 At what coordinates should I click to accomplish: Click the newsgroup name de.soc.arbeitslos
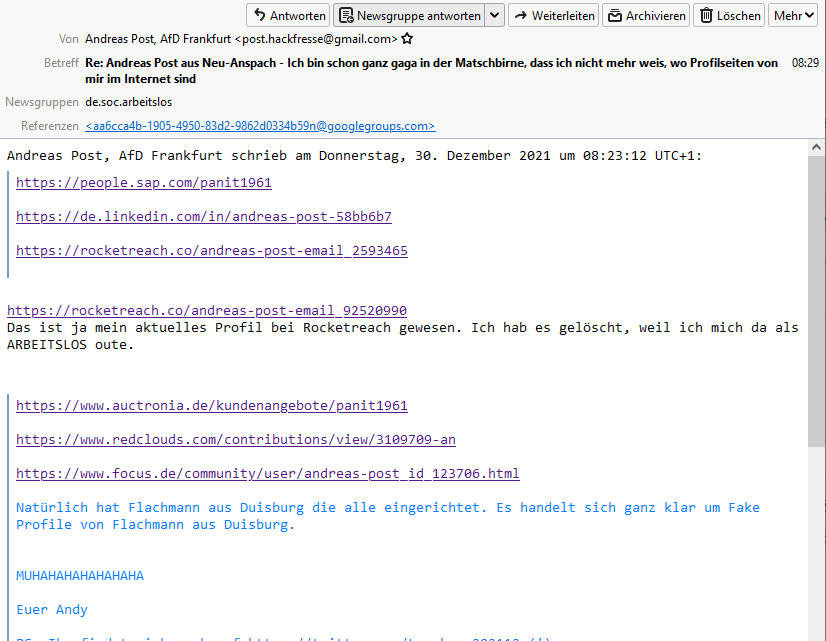(129, 102)
